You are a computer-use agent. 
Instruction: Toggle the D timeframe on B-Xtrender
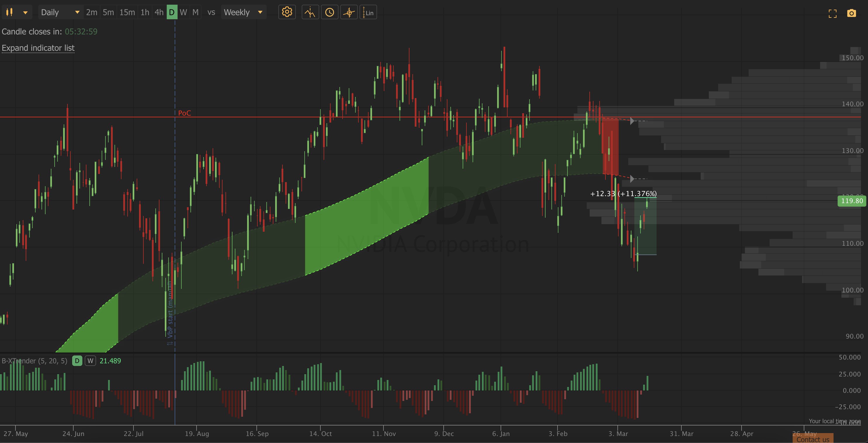pyautogui.click(x=77, y=361)
